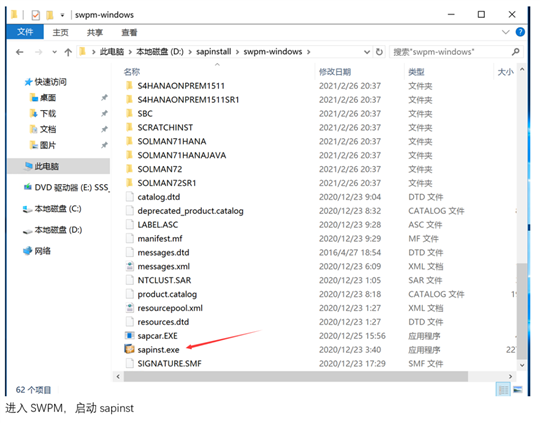Switch to details view icon in status bar
The image size is (540, 423).
point(503,390)
